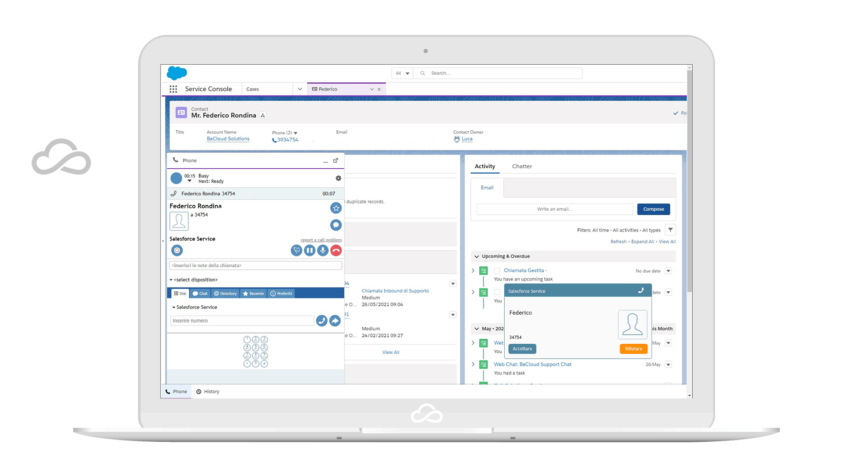Click keypad digit 5

coord(256,348)
